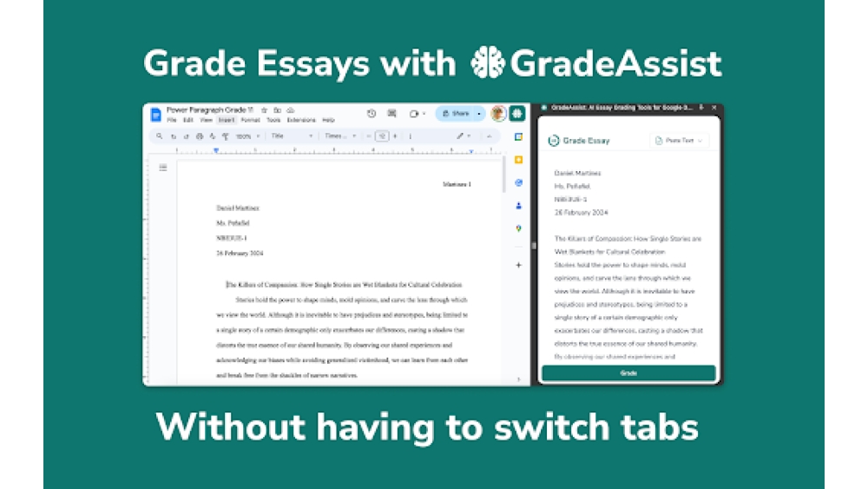Open the toolbar more options dots

tap(411, 136)
